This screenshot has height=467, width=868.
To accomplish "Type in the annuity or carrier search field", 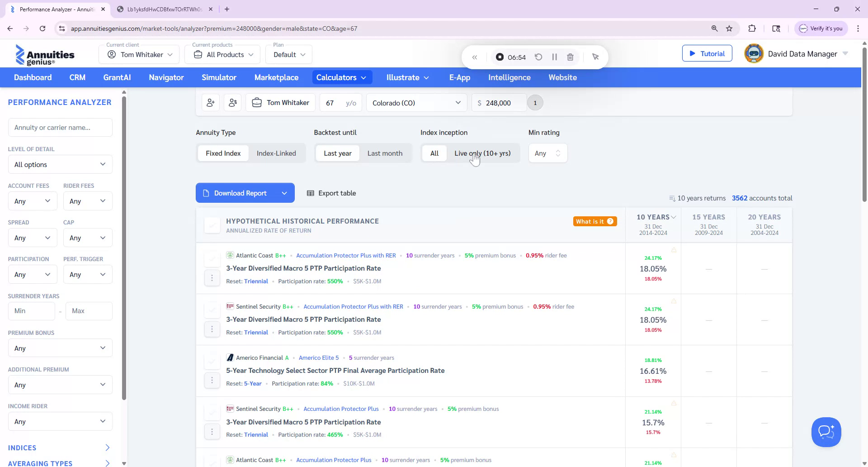I will click(60, 127).
